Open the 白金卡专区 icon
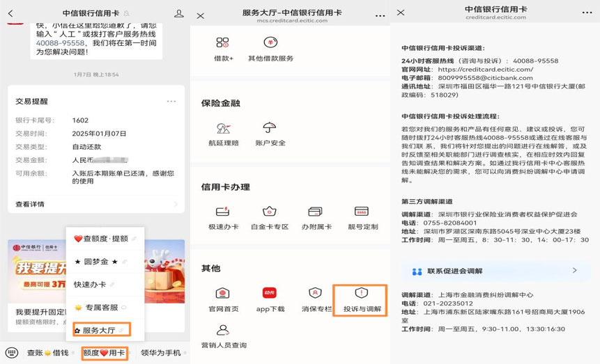The image size is (600, 364). 270,211
